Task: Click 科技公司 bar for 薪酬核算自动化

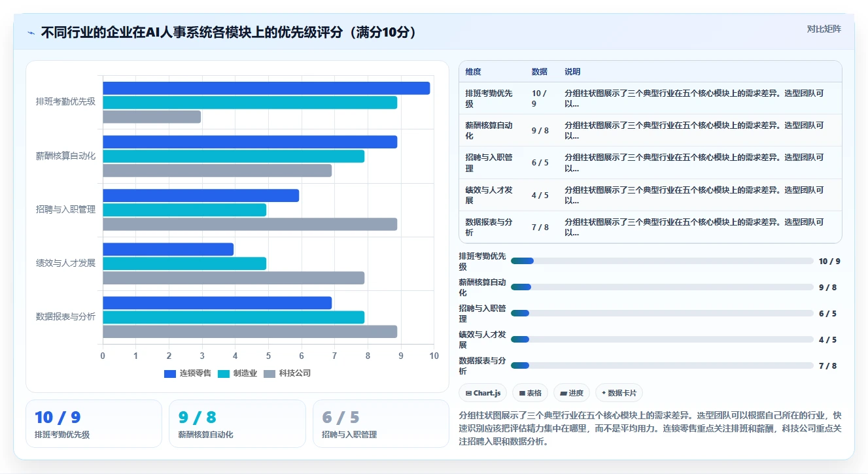Action: click(217, 171)
